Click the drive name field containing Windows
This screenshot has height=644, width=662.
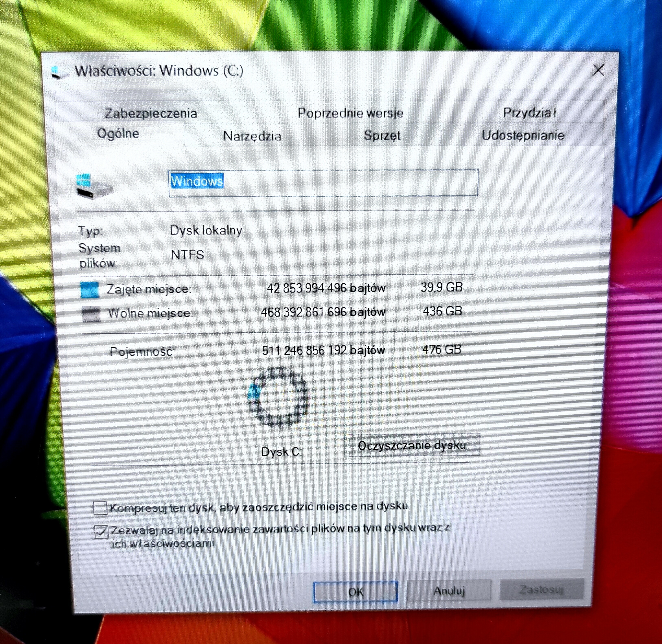click(323, 183)
